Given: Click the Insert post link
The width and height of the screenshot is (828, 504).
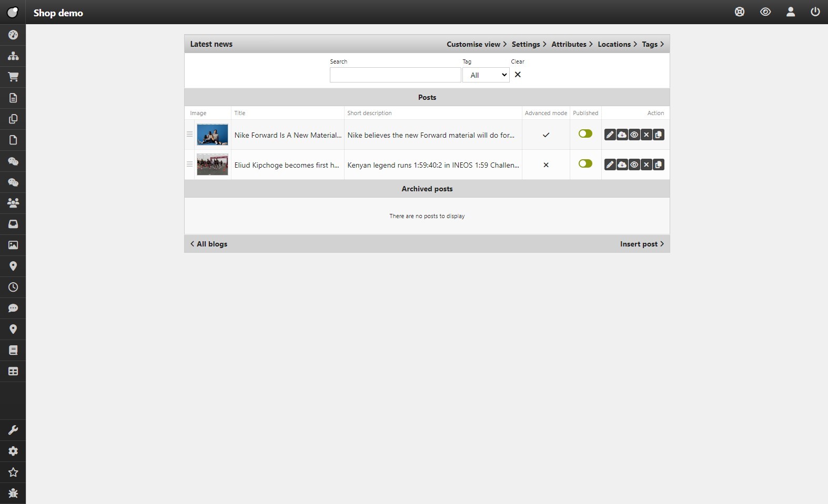Looking at the screenshot, I should point(641,244).
